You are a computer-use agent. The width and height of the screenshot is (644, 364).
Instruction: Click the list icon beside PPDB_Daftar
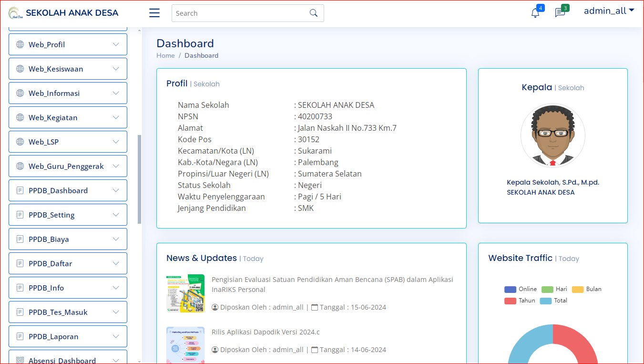point(20,263)
